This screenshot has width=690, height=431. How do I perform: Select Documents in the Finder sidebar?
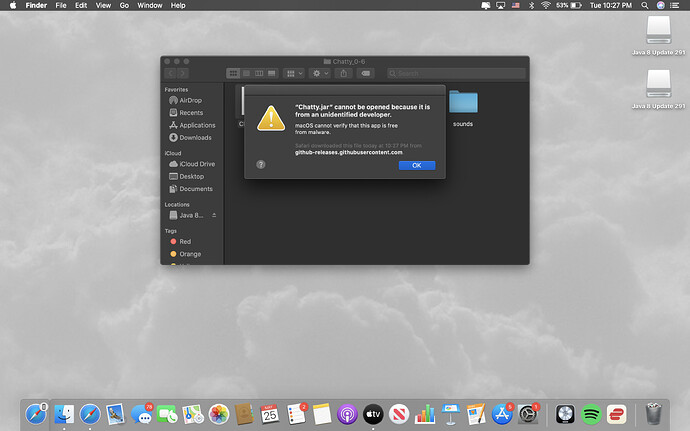(x=196, y=189)
